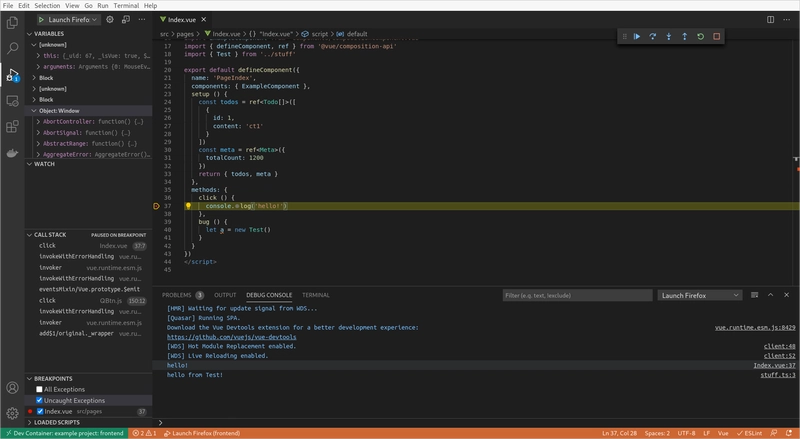The height and width of the screenshot is (439, 800).
Task: Uncheck the Uncaught Exceptions breakpoint
Action: 40,400
